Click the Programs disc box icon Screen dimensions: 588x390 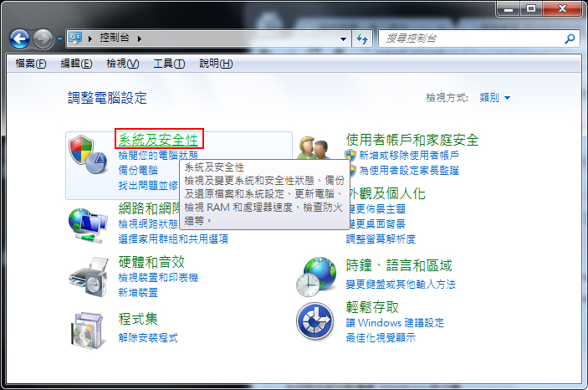click(87, 331)
